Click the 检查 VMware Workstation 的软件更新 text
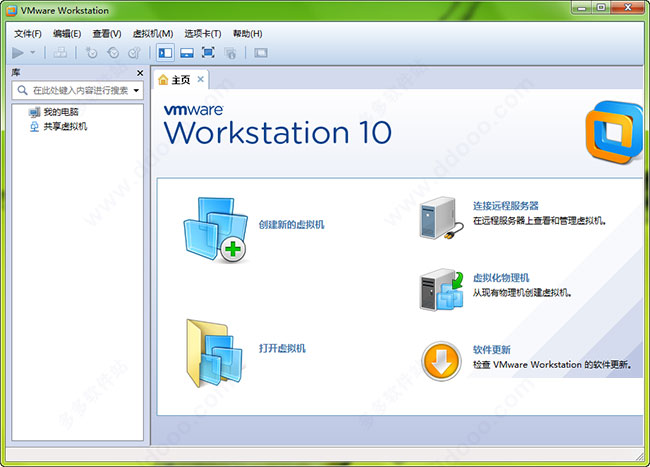This screenshot has height=467, width=650. (x=552, y=365)
